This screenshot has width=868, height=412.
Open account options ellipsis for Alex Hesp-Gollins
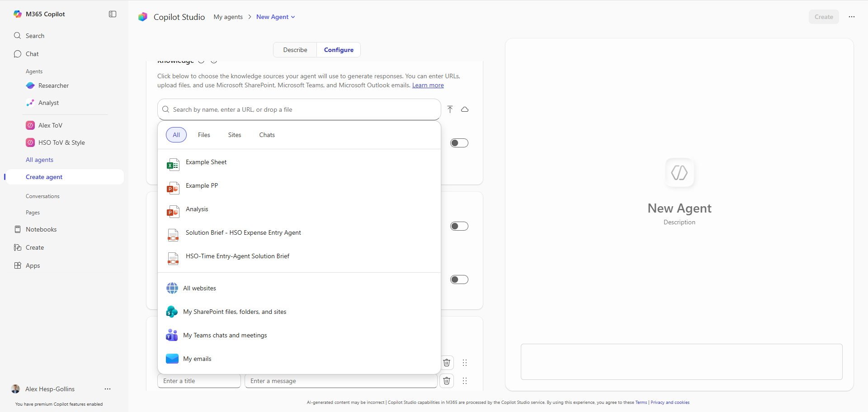(x=108, y=389)
